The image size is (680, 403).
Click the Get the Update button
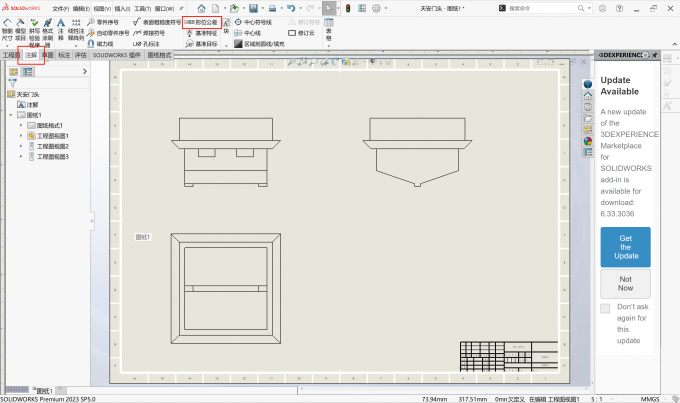click(625, 247)
